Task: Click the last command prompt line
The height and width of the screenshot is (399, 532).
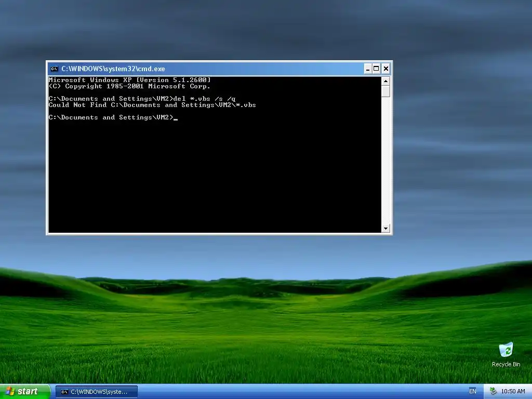Action: tap(113, 117)
